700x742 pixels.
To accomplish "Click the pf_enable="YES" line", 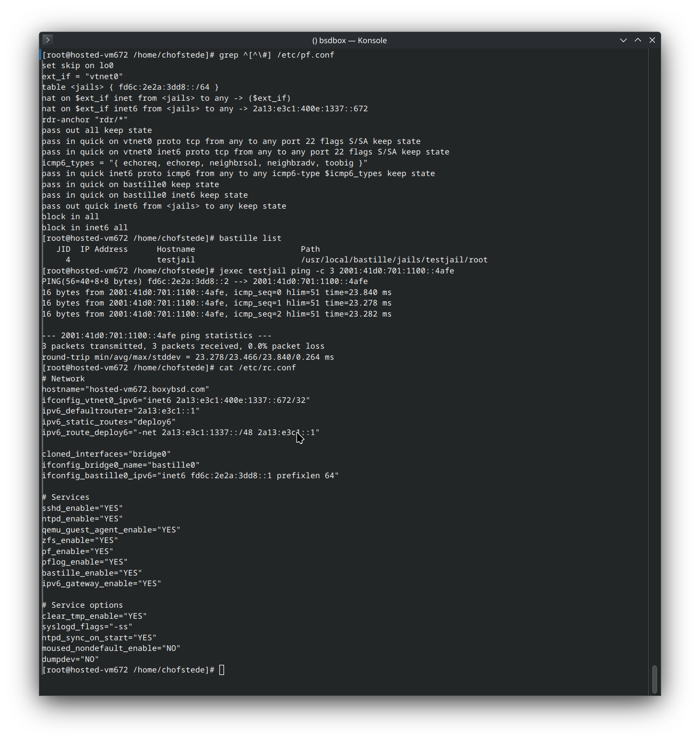I will coord(78,552).
